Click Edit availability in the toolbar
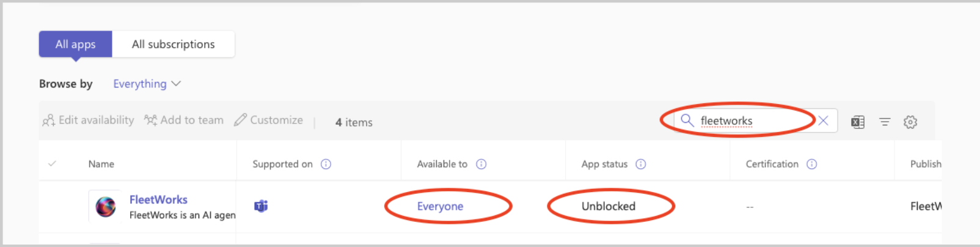Image resolution: width=980 pixels, height=247 pixels. [88, 120]
